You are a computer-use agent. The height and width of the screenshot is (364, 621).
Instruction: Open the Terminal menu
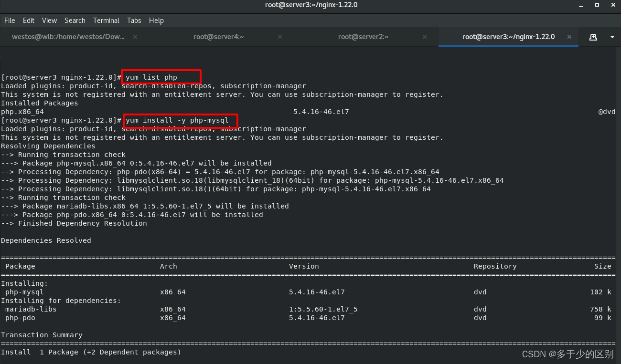point(106,21)
